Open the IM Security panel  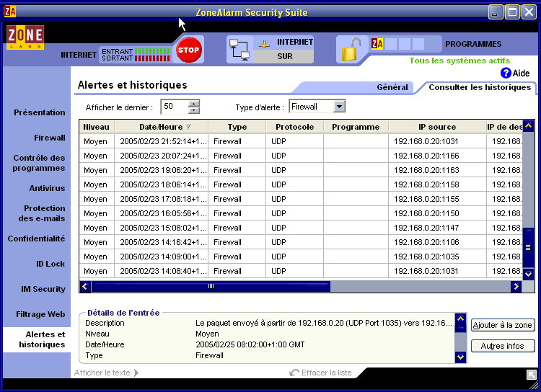pyautogui.click(x=43, y=289)
